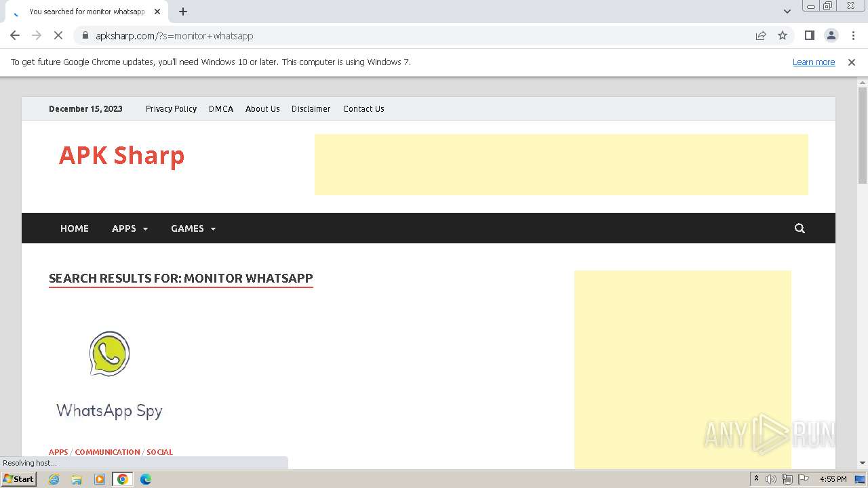
Task: Show hidden system tray icons arrow
Action: point(756,479)
